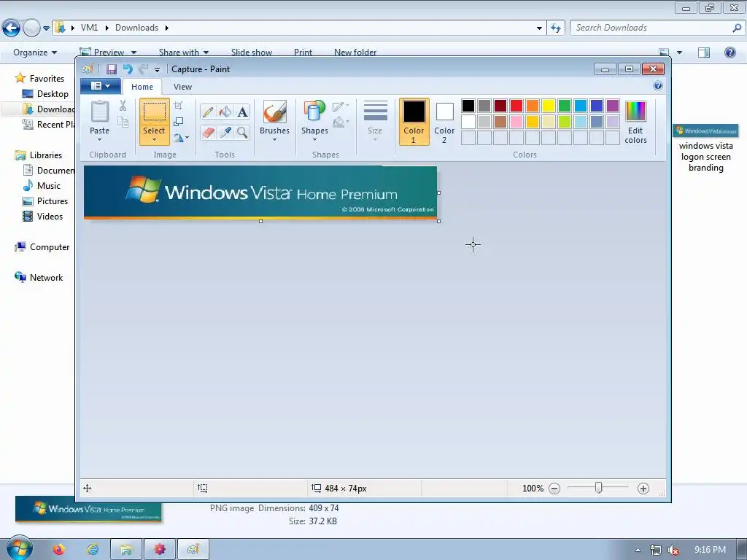
Task: Select Music under Libraries
Action: 42,186
